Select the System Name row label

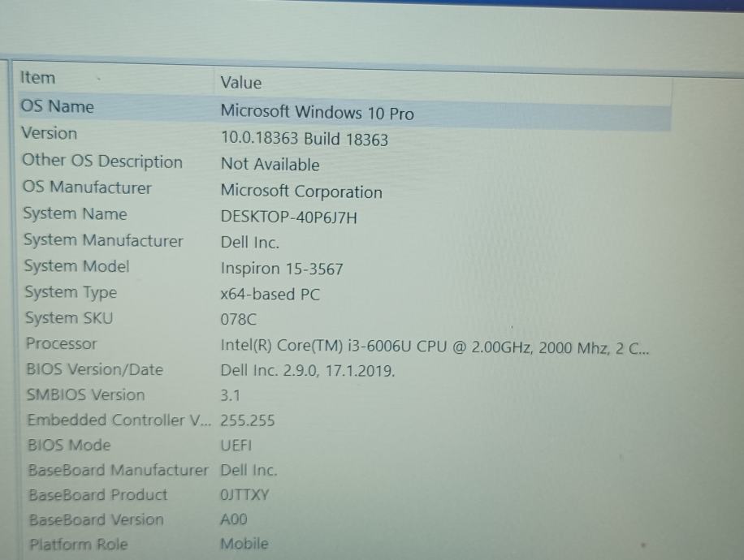[x=75, y=213]
